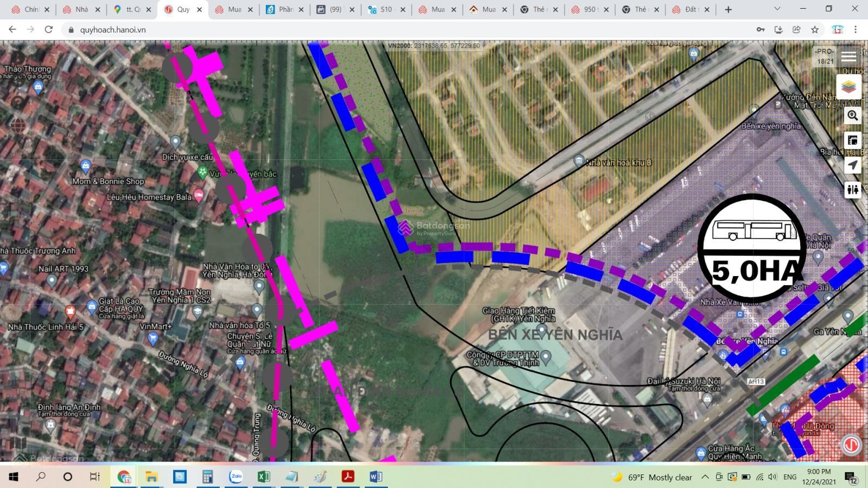This screenshot has height=488, width=868.
Task: Click the install app icon in address bar
Action: coord(778,30)
